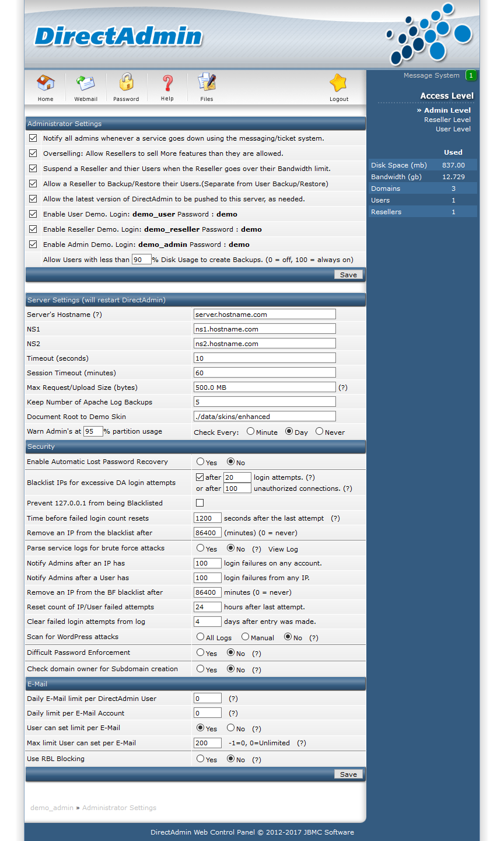Open the View Log link

pos(283,549)
